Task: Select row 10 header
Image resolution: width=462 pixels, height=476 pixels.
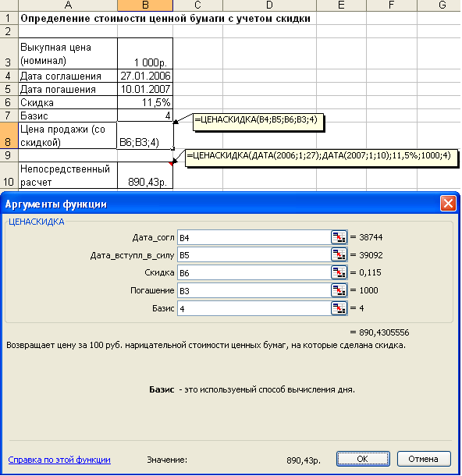Action: point(9,175)
